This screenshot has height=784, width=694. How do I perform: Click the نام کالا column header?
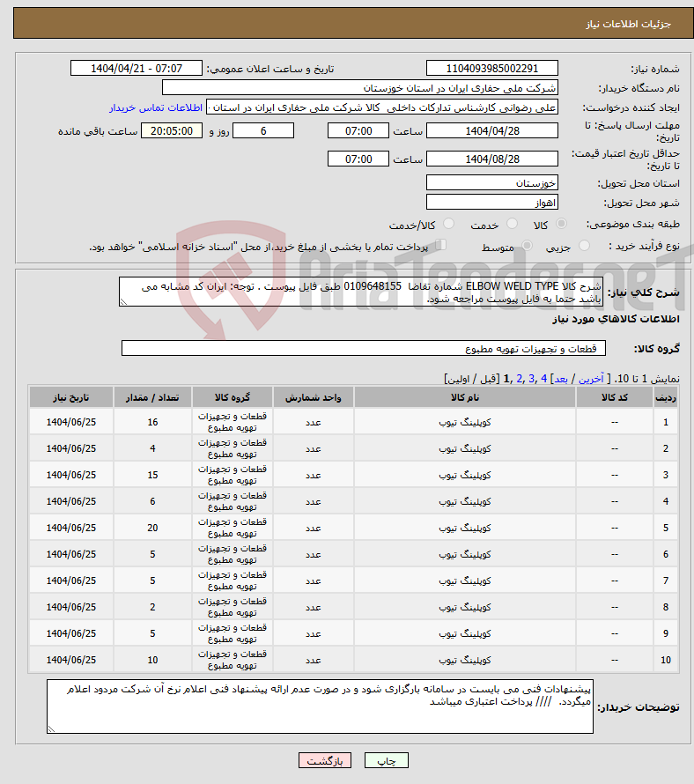(465, 397)
